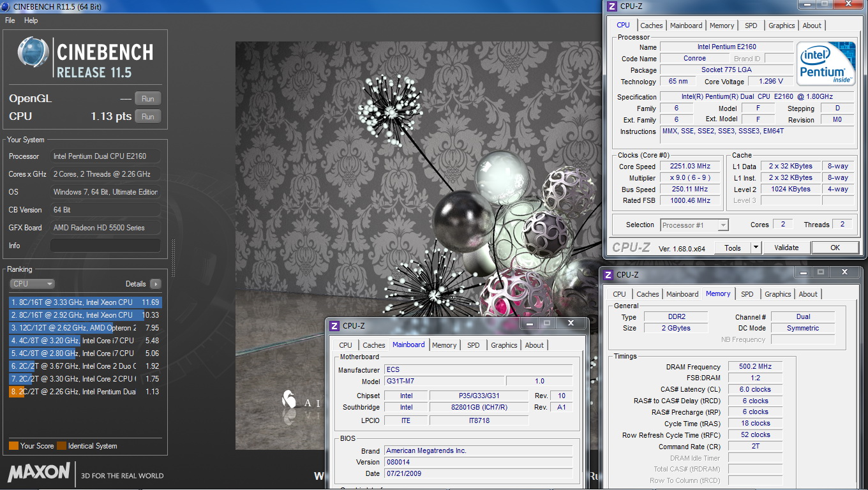Switch to About tab in top CPU-Z window
The width and height of the screenshot is (868, 490).
812,26
